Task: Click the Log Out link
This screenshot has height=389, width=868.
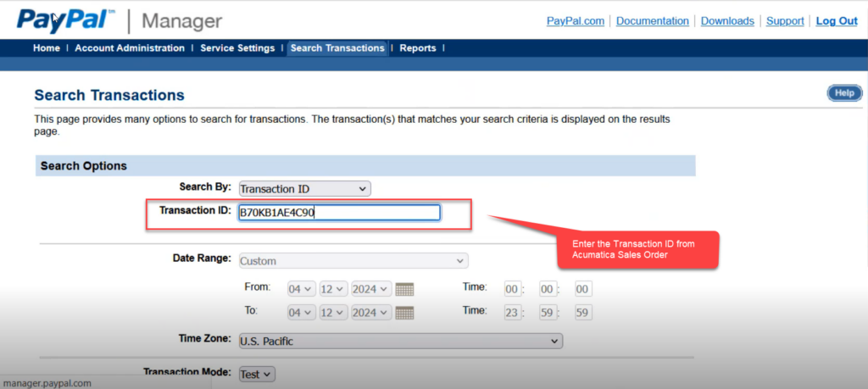Action: pos(837,21)
